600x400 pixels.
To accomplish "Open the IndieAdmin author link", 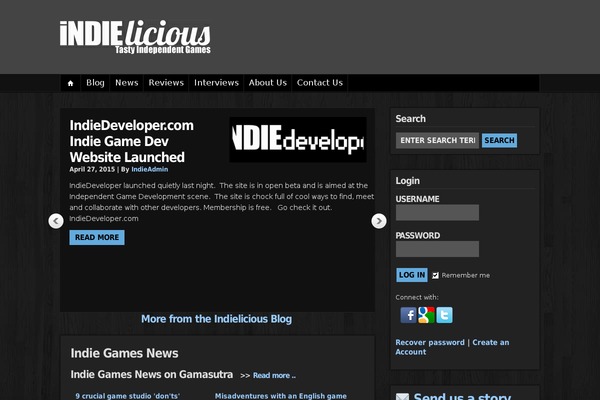I will 150,169.
